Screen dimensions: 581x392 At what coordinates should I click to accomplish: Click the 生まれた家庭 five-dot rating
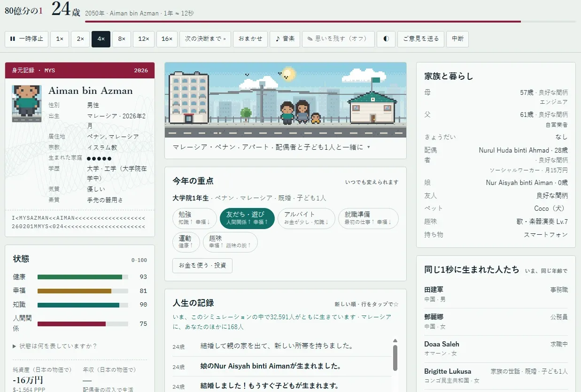[x=99, y=158]
